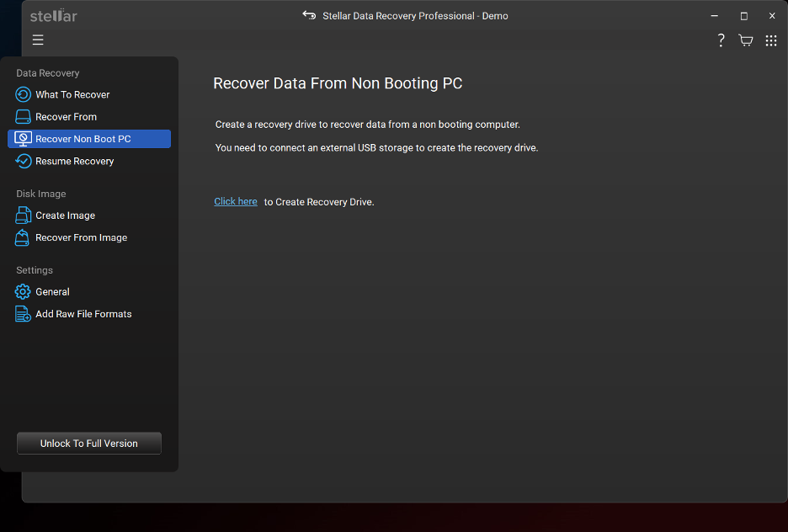Open the apps grid icon
The width and height of the screenshot is (788, 532).
pyautogui.click(x=771, y=40)
